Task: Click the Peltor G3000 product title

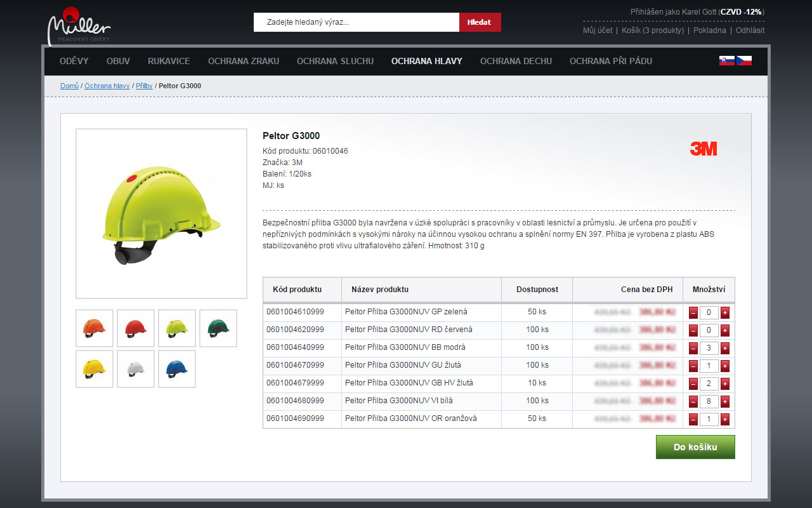Action: [x=291, y=136]
